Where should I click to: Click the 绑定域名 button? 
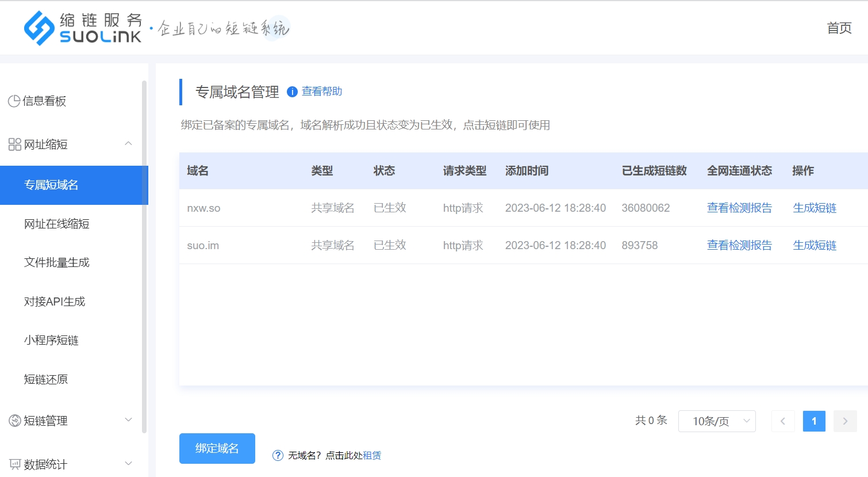point(217,448)
